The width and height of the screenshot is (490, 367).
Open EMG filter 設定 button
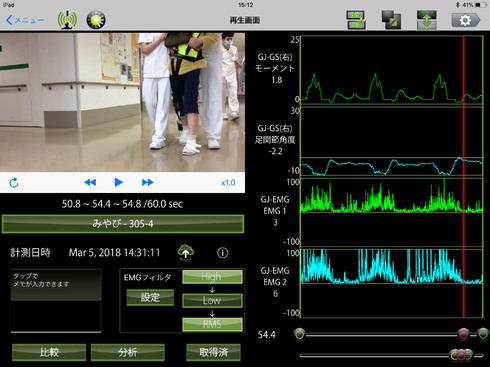pyautogui.click(x=150, y=297)
